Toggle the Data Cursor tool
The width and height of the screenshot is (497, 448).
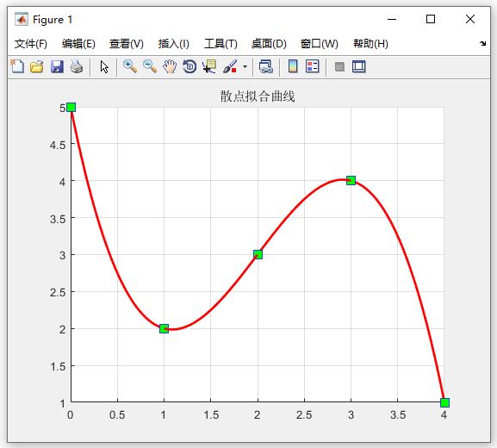coord(209,66)
